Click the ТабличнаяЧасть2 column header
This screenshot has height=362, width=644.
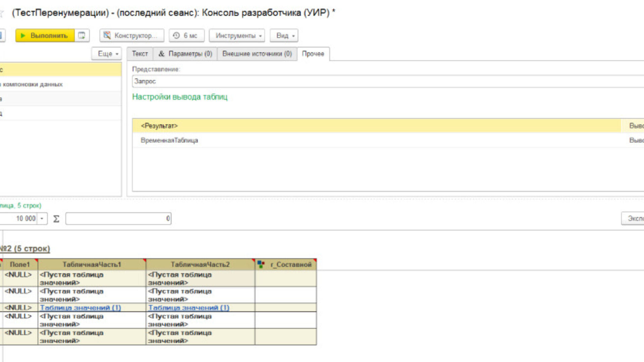pyautogui.click(x=200, y=264)
